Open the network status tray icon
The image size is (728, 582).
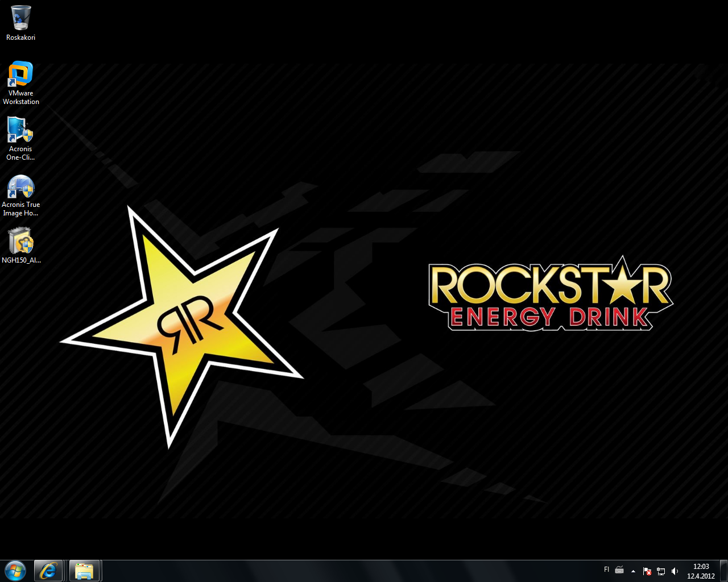[x=661, y=571]
